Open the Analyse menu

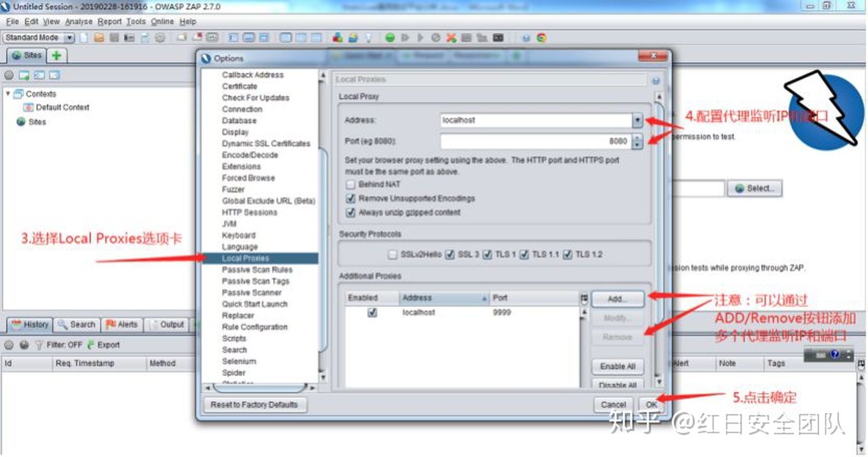[79, 21]
